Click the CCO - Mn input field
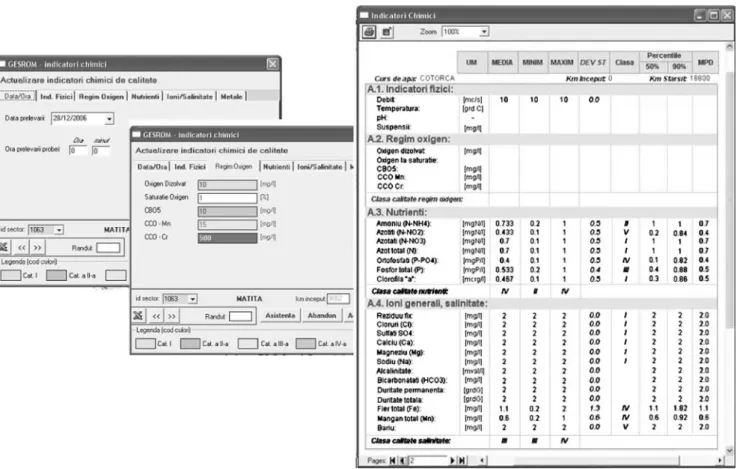Viewport: 740px width, 469px height. [x=227, y=224]
